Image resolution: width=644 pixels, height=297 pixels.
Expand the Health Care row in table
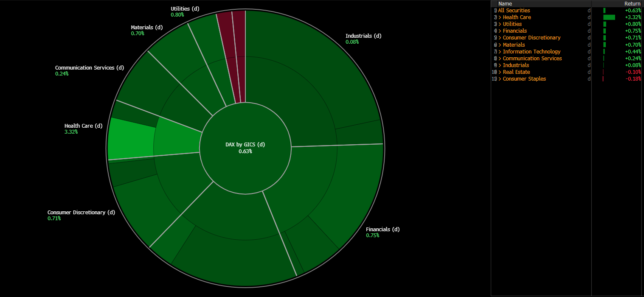(x=500, y=17)
